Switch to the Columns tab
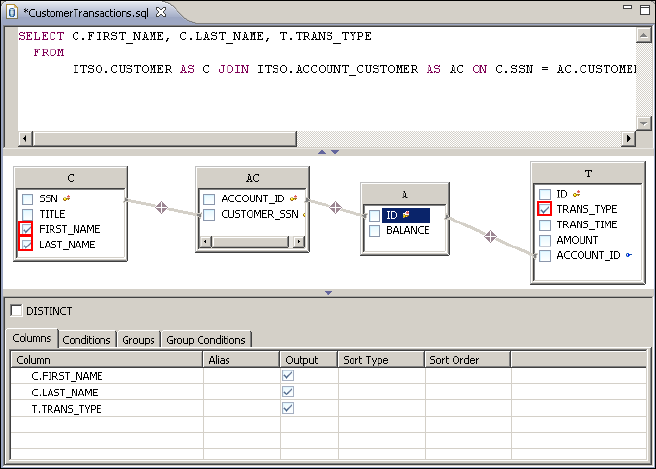Image resolution: width=656 pixels, height=469 pixels. 32,338
